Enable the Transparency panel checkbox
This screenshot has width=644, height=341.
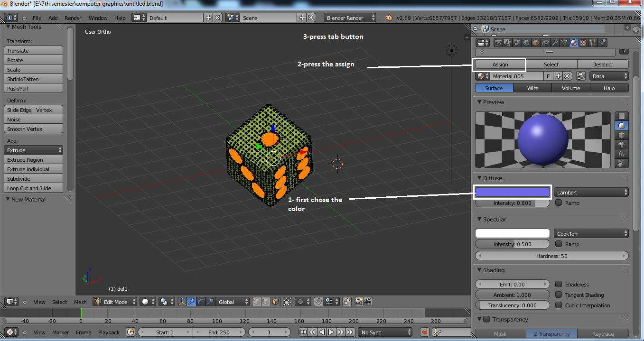[x=486, y=319]
